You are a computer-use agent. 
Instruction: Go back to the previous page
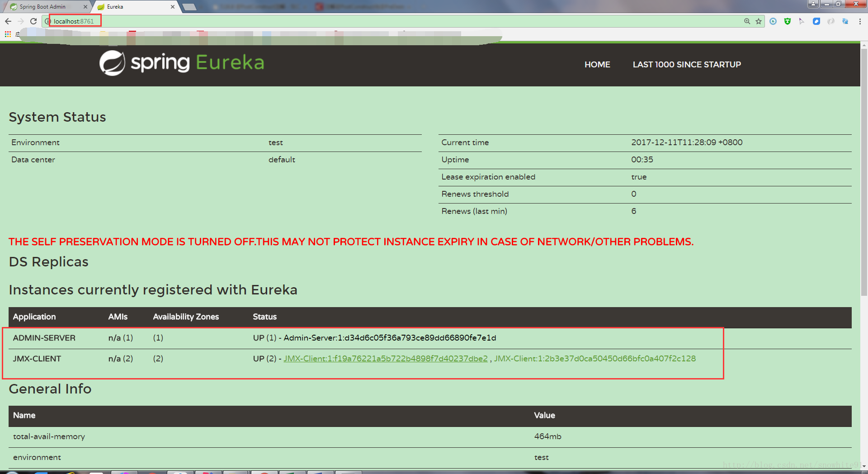pos(8,21)
